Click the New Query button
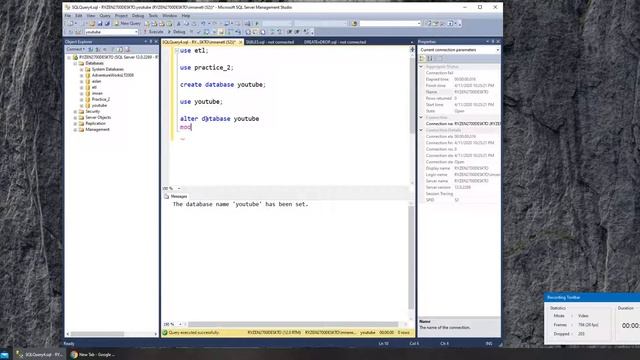This screenshot has height=360, width=640. pos(127,24)
